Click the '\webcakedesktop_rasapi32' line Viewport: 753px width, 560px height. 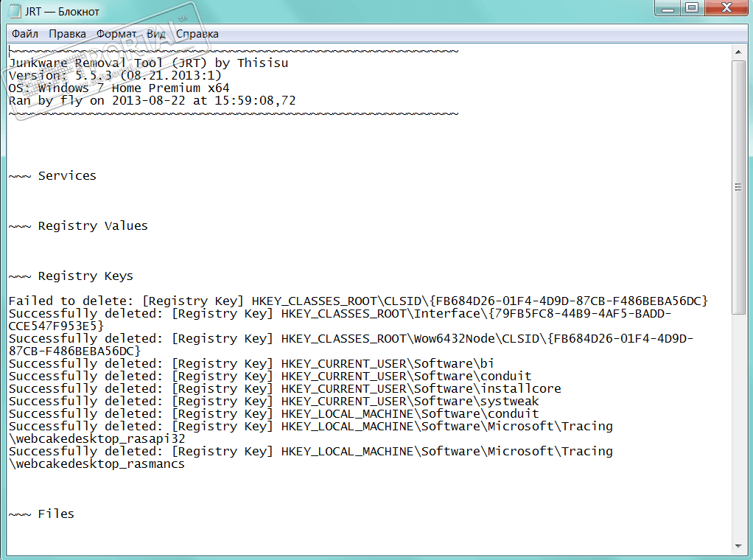(x=97, y=439)
